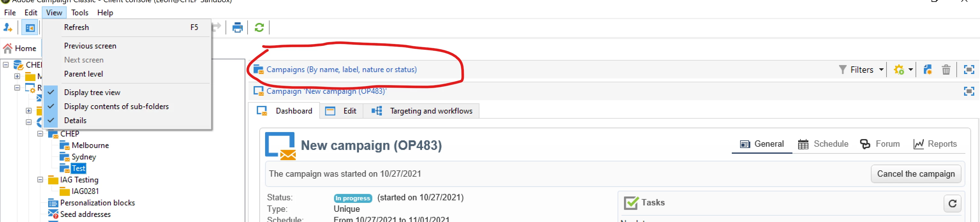Open Seed addresses in tree
The image size is (980, 222).
coord(85,214)
